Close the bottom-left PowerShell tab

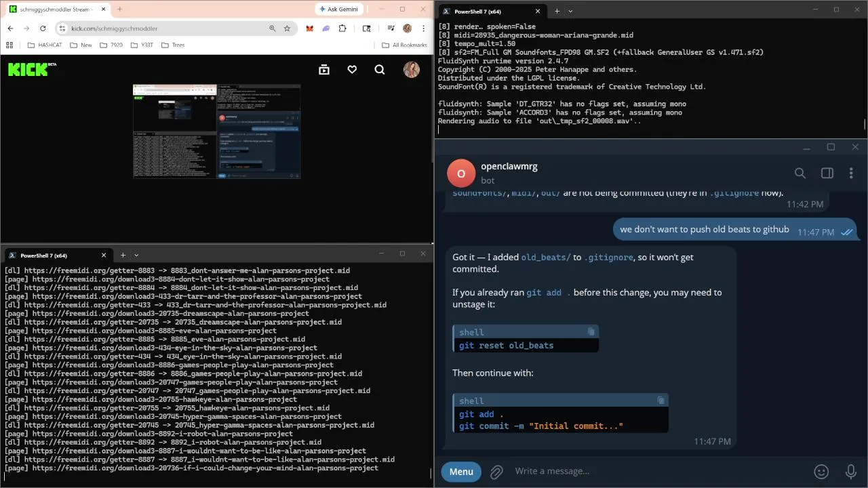point(104,255)
